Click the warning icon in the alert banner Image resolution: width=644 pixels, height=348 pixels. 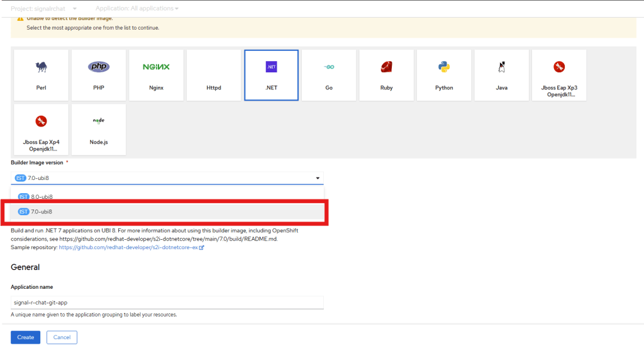20,18
